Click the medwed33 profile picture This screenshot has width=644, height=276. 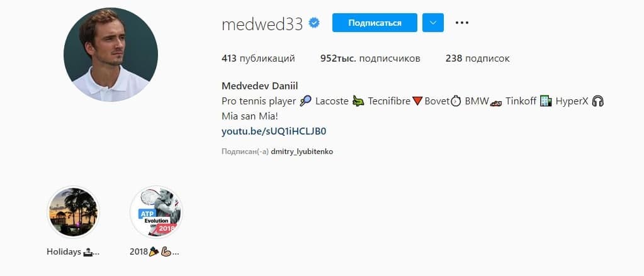(x=111, y=55)
